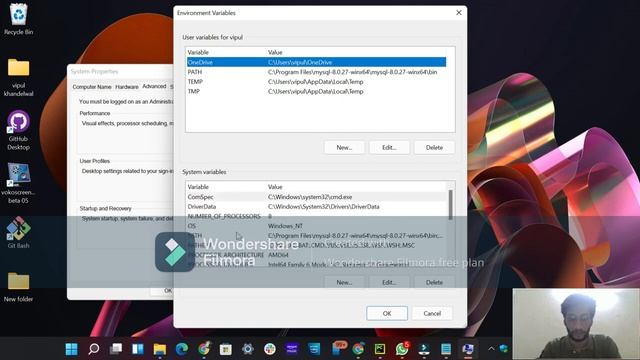This screenshot has width=640, height=360.
Task: Click New under User variables
Action: tap(344, 147)
